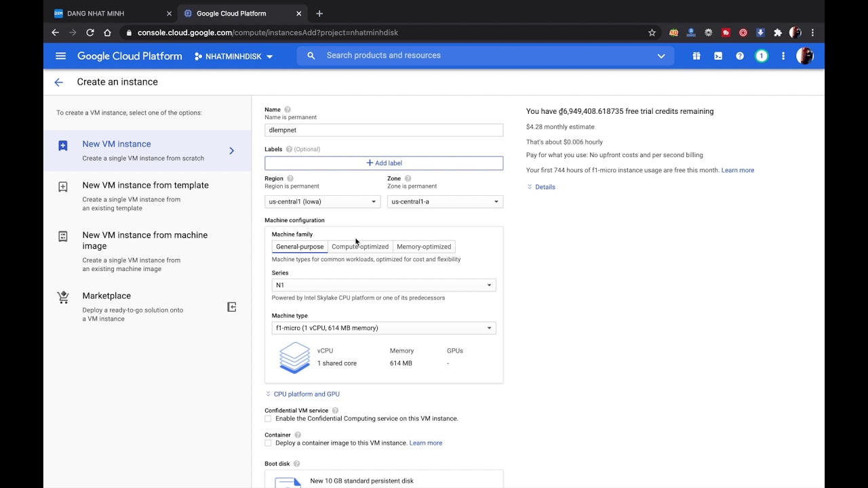This screenshot has width=868, height=488.
Task: Expand the search bar dropdown arrow
Action: point(661,56)
